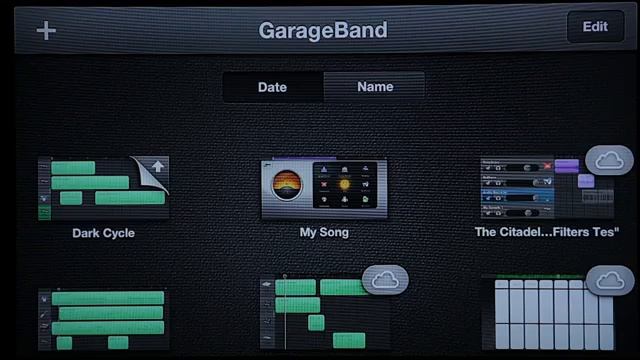
Task: Open The Citadel...Filters Tes" song thumbnail
Action: pyautogui.click(x=547, y=188)
